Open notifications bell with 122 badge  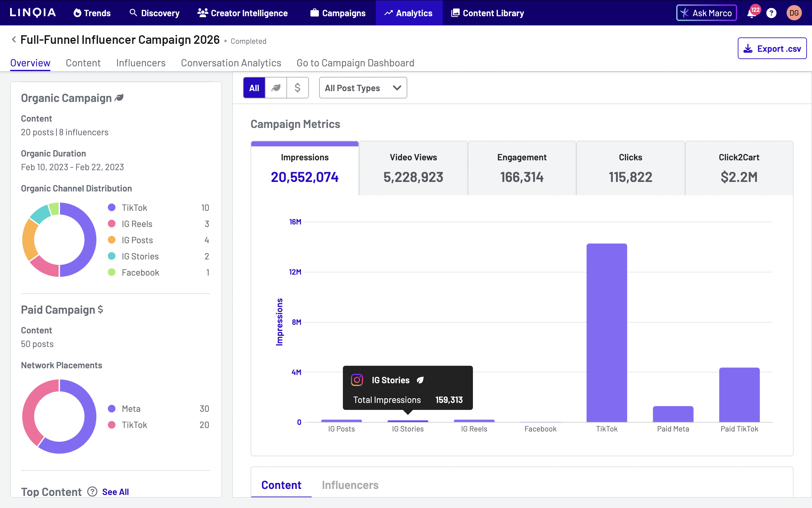752,13
